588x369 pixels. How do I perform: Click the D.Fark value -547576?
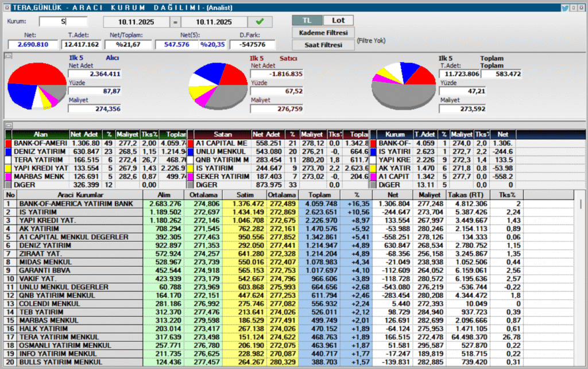(253, 44)
